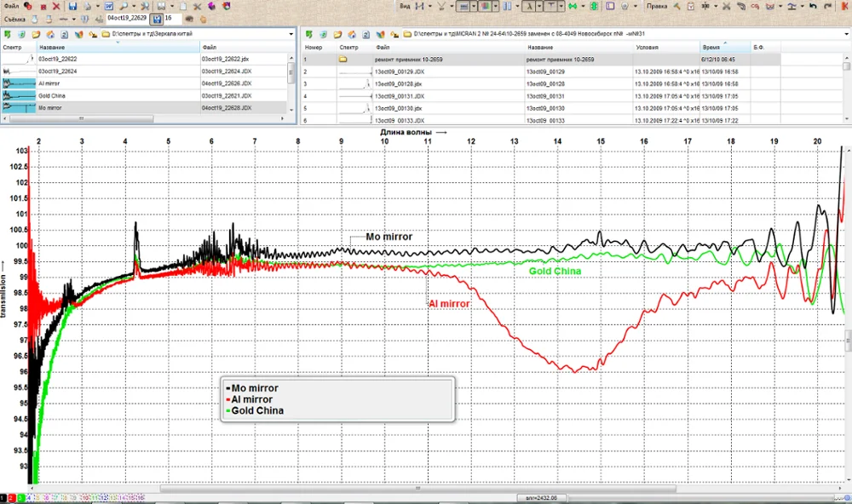Open the Файл menu
The width and height of the screenshot is (852, 504).
pyautogui.click(x=11, y=6)
